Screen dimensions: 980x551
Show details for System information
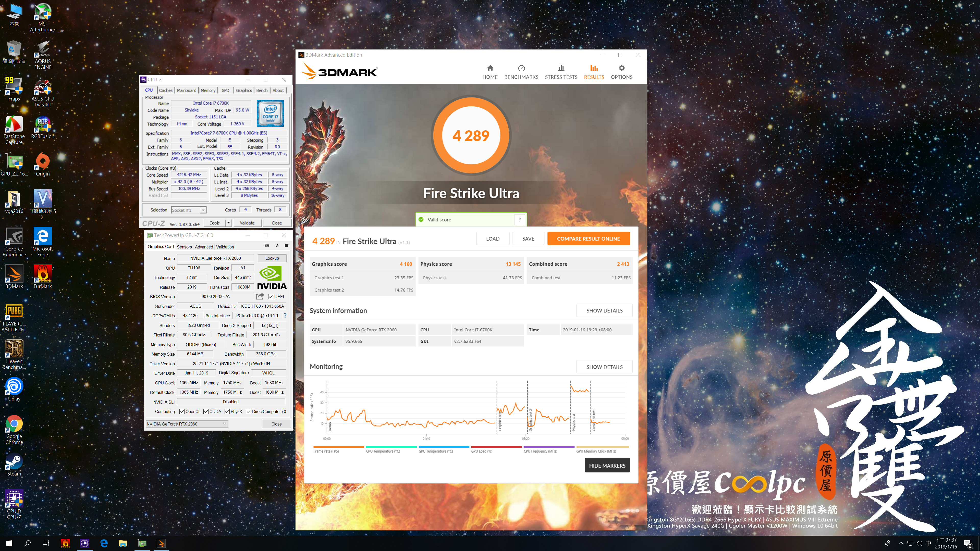604,310
